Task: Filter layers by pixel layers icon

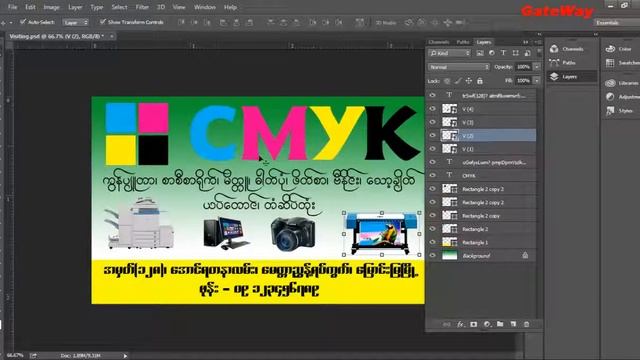Action: (480, 53)
